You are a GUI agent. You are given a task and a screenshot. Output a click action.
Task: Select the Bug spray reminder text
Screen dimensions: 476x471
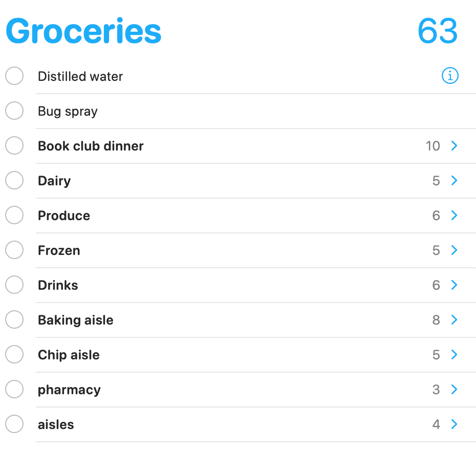pyautogui.click(x=68, y=111)
